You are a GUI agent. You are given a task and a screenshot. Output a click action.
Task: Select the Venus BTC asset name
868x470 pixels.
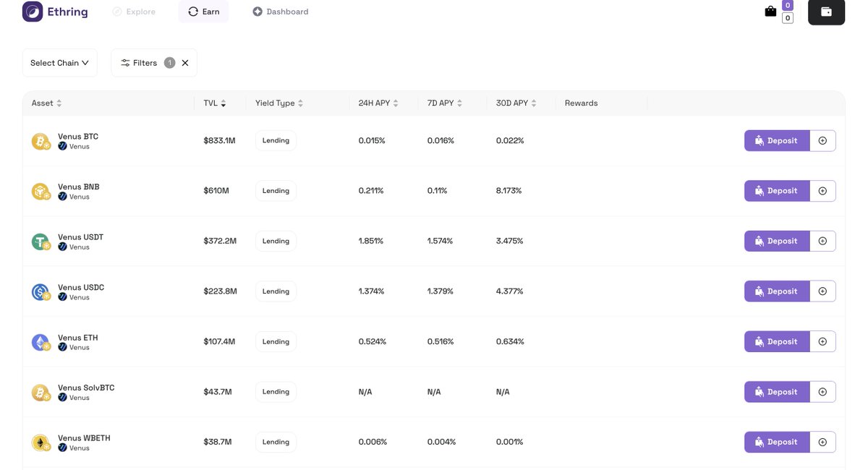pyautogui.click(x=78, y=137)
